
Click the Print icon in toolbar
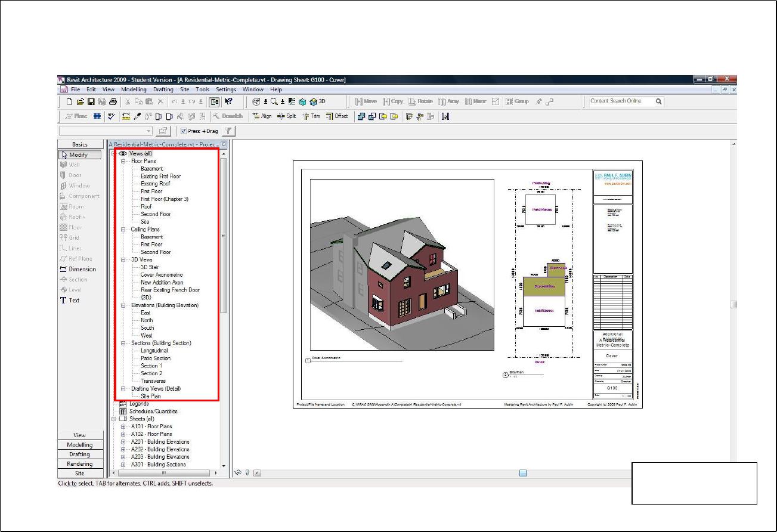pyautogui.click(x=113, y=101)
